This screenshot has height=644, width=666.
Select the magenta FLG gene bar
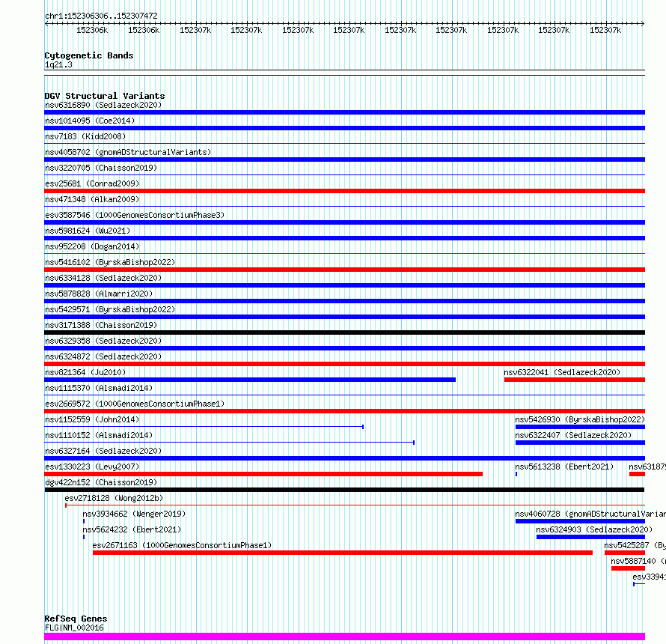pyautogui.click(x=344, y=637)
